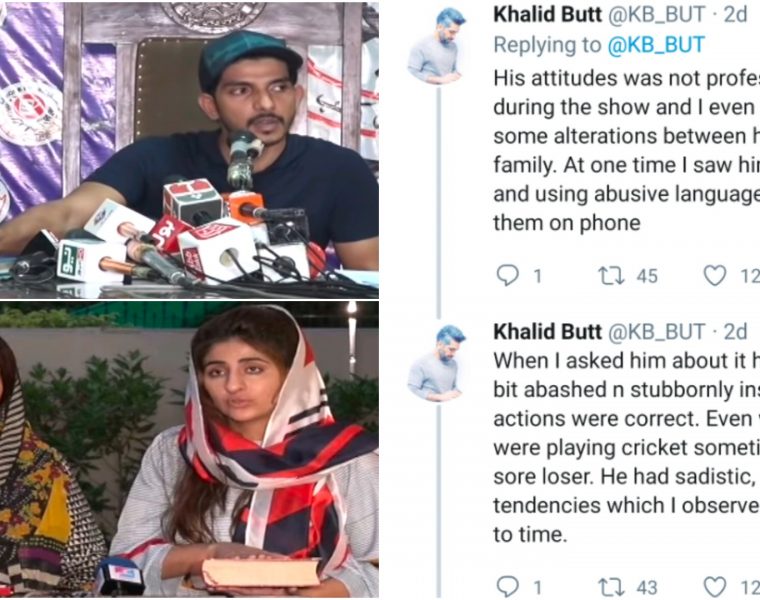Click @KB_BUT handle in second tweet header
The height and width of the screenshot is (600, 760).
click(x=656, y=332)
